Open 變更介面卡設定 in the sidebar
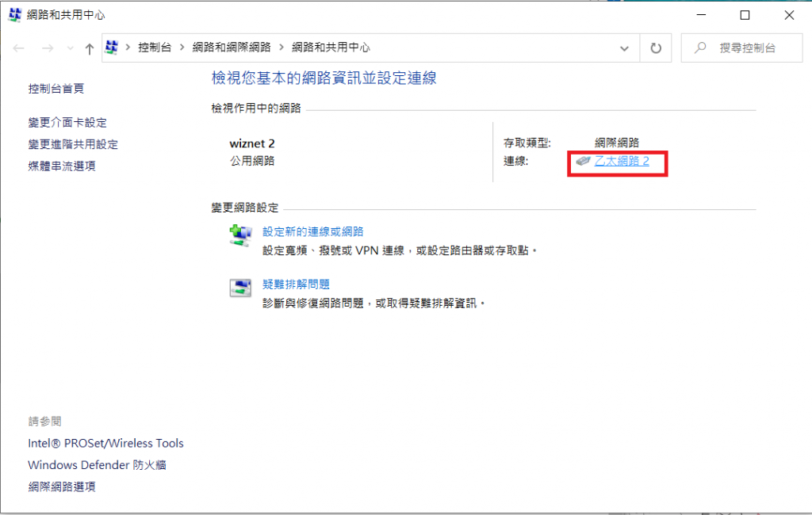The width and height of the screenshot is (812, 515). (x=67, y=123)
